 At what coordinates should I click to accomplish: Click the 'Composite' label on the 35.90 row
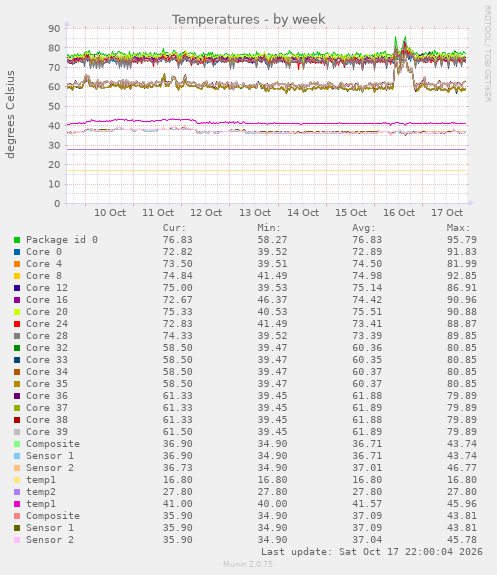pyautogui.click(x=53, y=516)
